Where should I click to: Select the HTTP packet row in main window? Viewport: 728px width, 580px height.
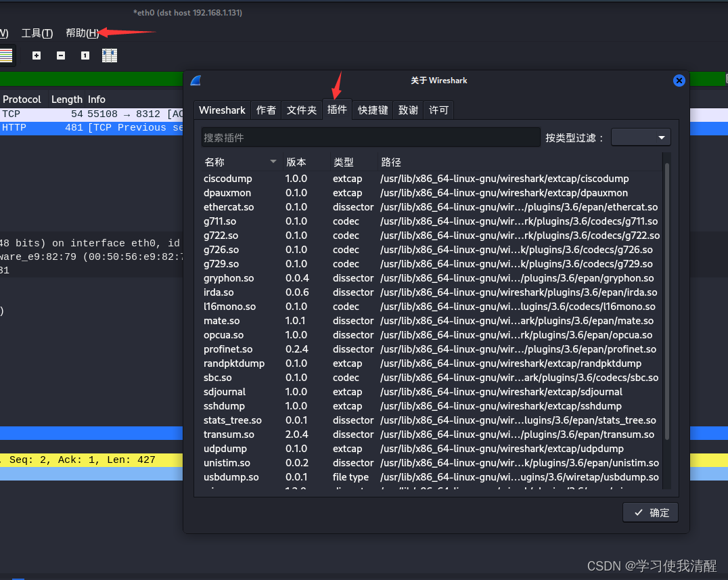91,128
